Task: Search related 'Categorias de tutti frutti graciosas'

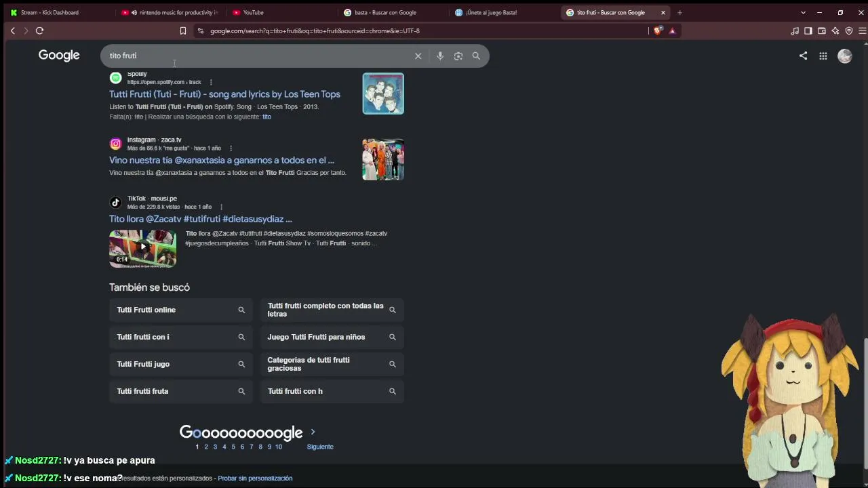Action: (x=332, y=364)
